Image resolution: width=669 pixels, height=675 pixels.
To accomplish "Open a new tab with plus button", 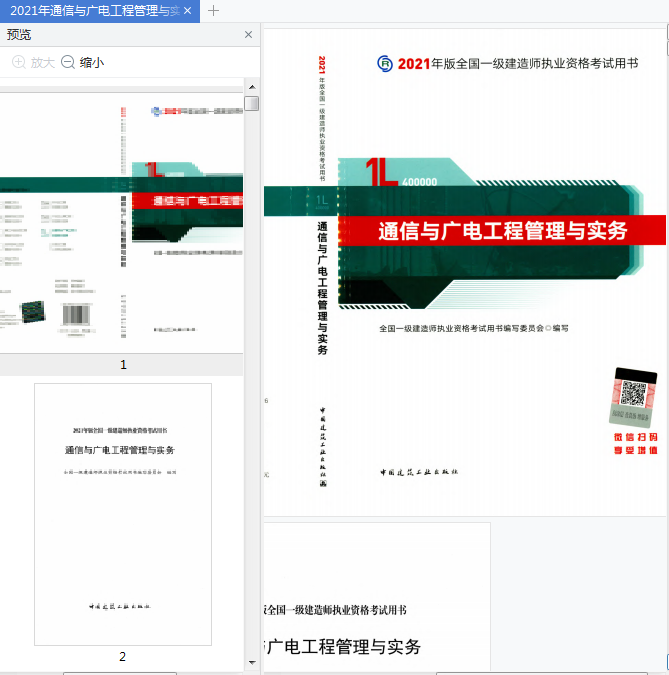I will click(213, 11).
